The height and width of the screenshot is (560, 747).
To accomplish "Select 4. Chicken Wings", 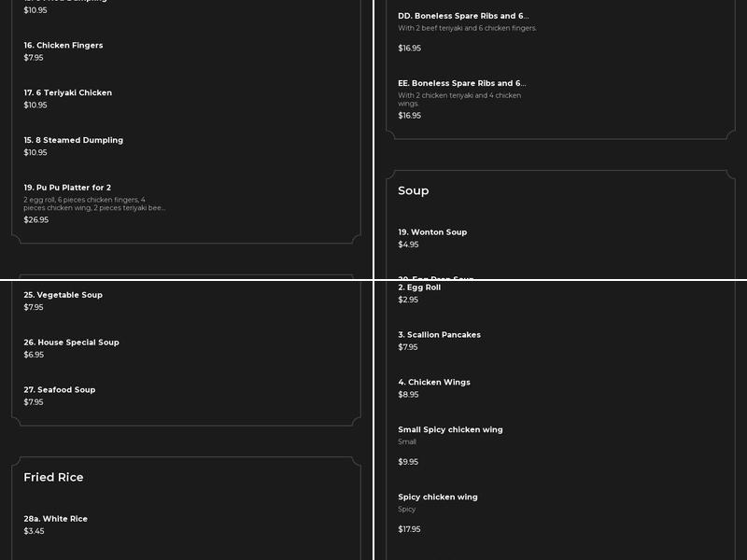I will [434, 383].
